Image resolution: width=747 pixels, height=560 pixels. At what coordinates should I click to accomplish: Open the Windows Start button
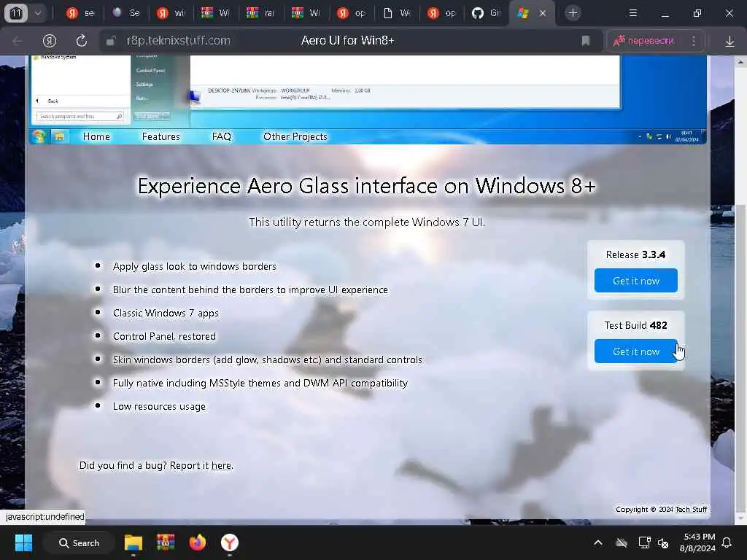(x=23, y=542)
